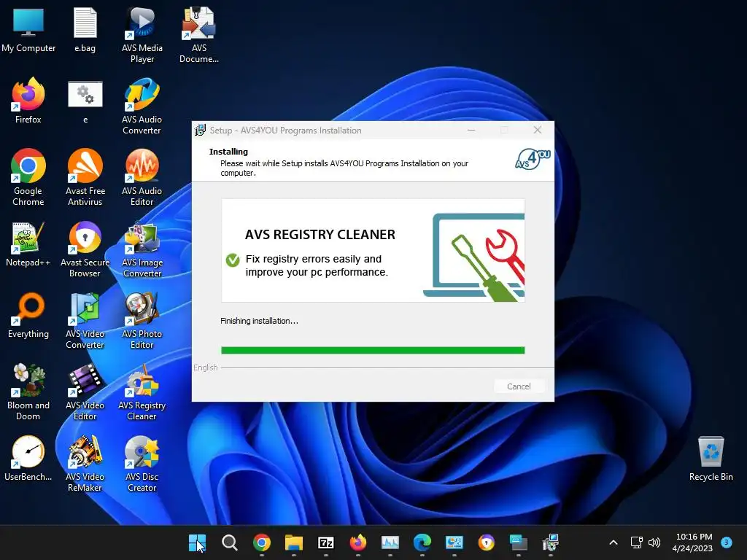Switch to the installer taskbar icon

[x=551, y=542]
